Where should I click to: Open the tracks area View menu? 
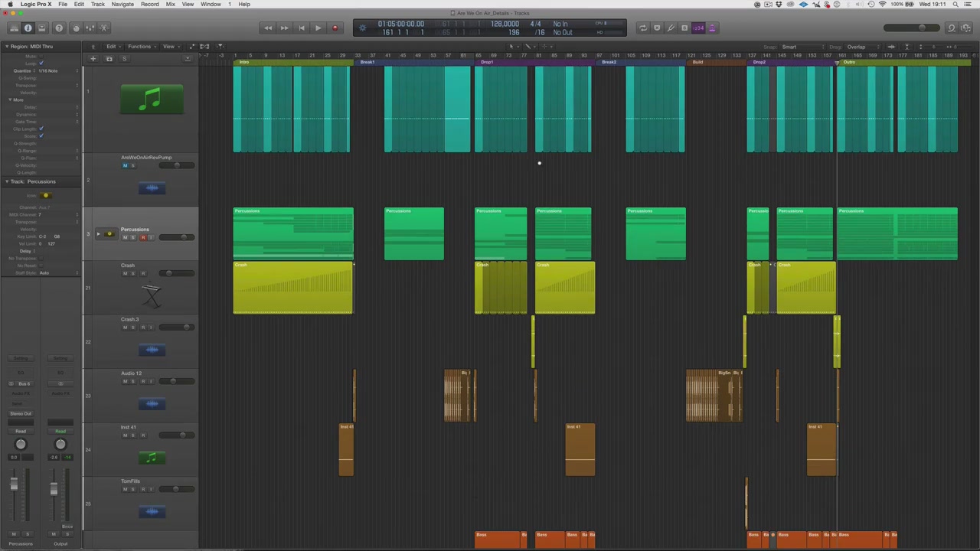[170, 47]
